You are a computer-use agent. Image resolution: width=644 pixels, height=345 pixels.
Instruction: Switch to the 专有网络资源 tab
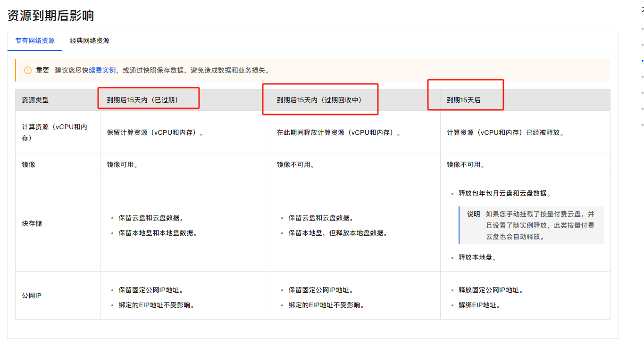tap(35, 41)
